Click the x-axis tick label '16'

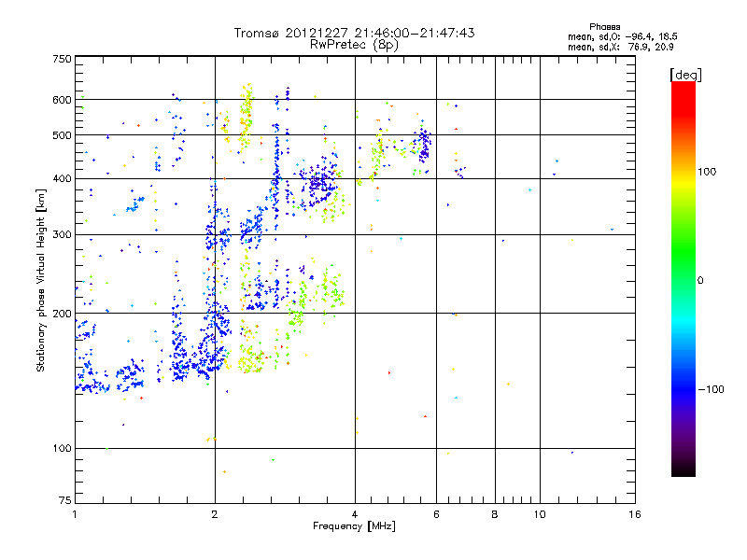(x=635, y=514)
